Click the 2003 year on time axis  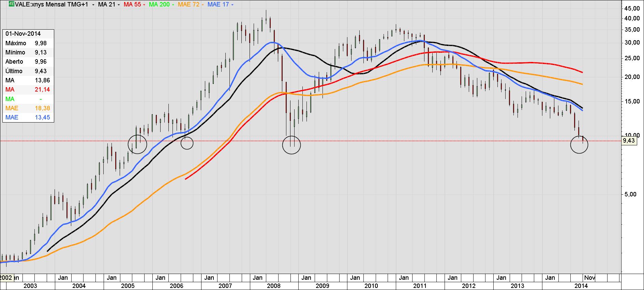point(30,286)
